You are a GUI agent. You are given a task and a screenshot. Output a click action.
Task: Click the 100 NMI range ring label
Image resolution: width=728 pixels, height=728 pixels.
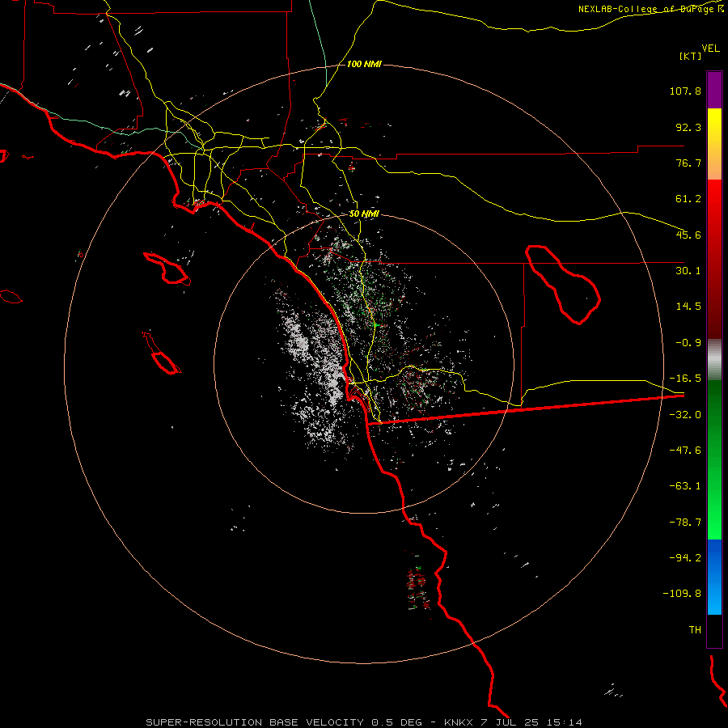365,64
